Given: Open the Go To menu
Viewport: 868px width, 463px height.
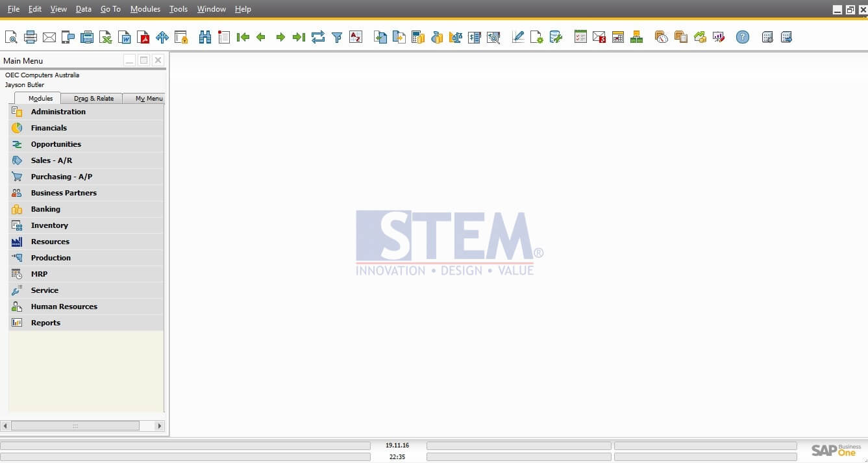Looking at the screenshot, I should click(111, 9).
